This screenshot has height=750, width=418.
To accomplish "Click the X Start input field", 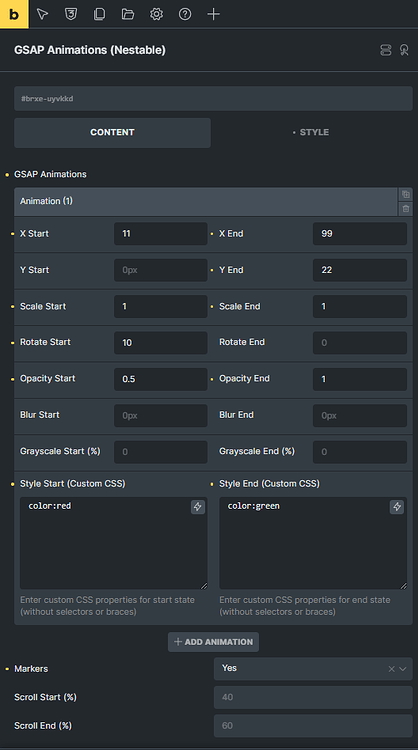I will pos(161,233).
